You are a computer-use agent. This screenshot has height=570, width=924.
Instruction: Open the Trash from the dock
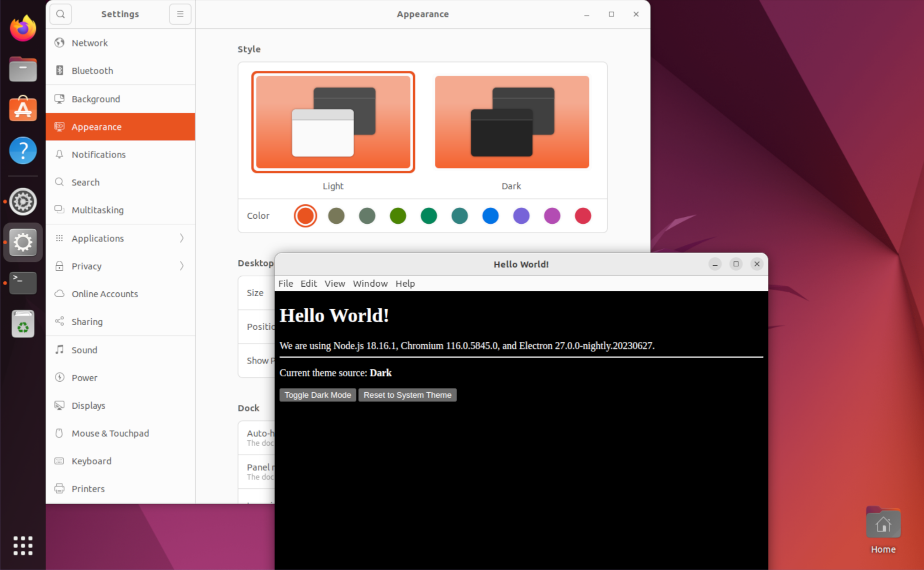tap(23, 323)
